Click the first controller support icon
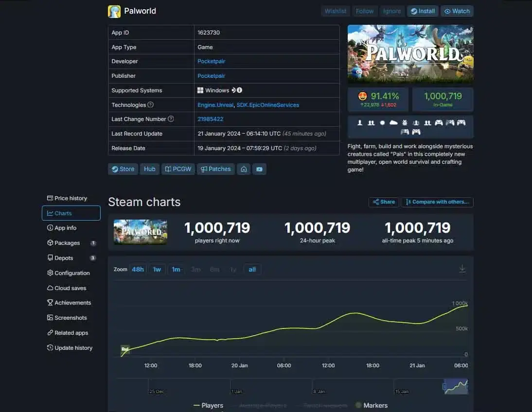Viewport: 532px width, 412px height. coord(439,123)
